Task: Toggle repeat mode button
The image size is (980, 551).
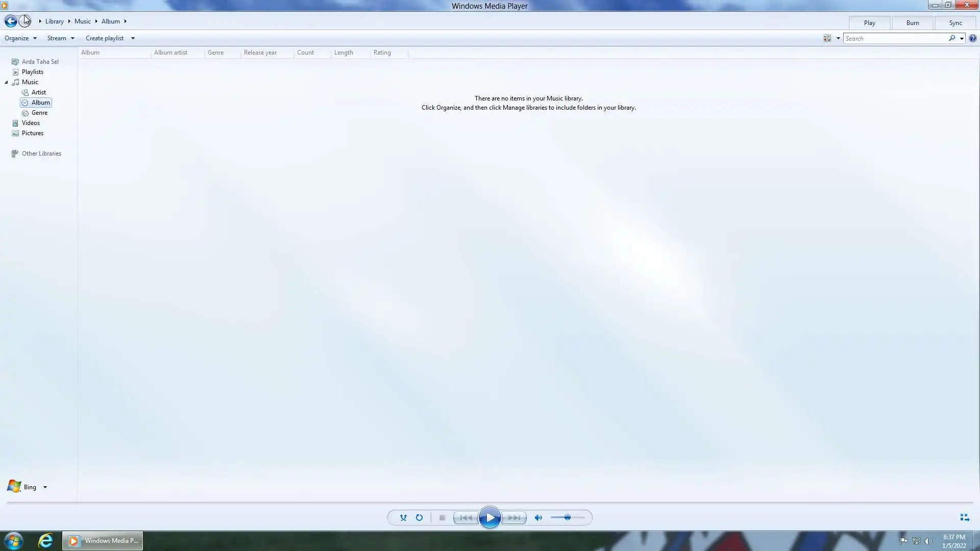Action: click(419, 517)
